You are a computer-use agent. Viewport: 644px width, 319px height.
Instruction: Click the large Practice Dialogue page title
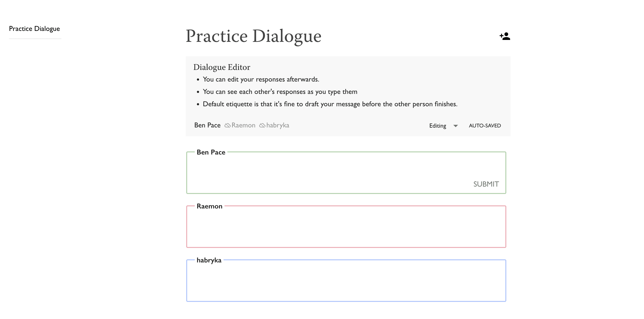point(253,36)
